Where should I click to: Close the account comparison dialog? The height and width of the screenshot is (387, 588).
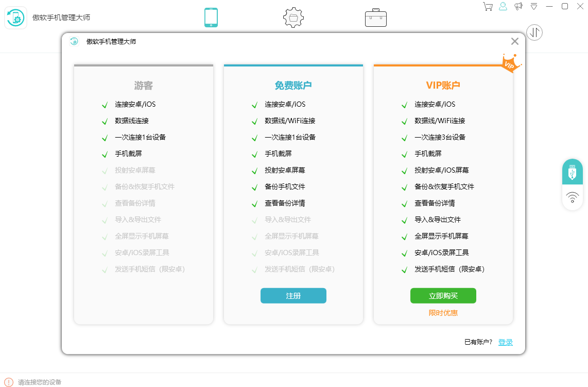pos(515,41)
